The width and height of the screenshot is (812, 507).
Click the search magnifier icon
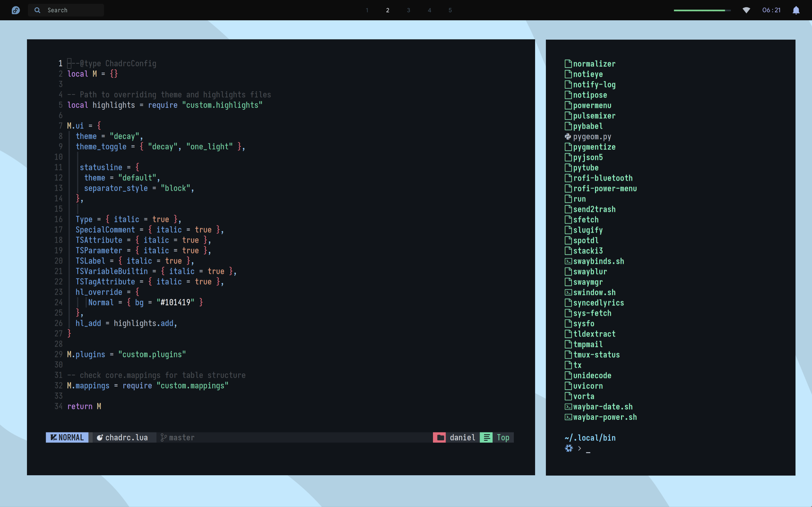(x=37, y=10)
